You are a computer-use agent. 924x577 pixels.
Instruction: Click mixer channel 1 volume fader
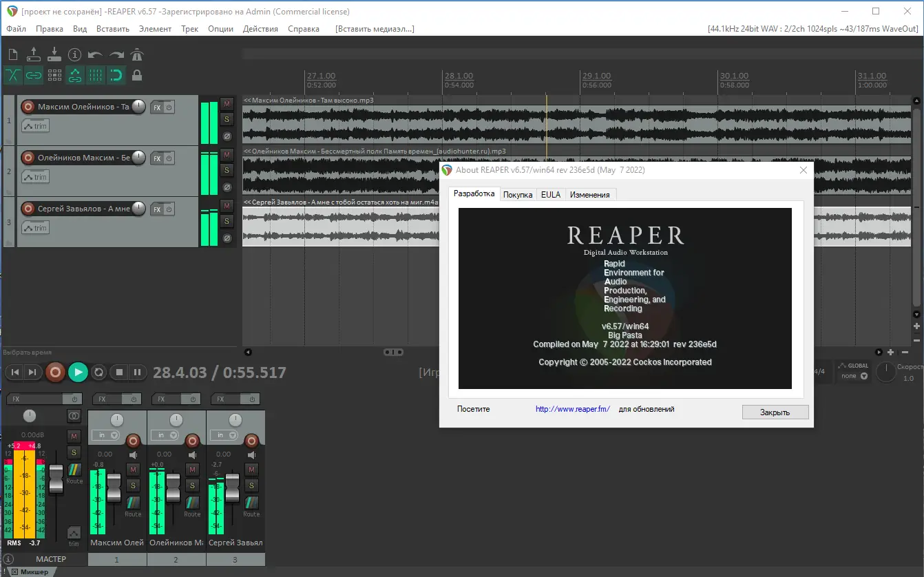click(x=114, y=488)
